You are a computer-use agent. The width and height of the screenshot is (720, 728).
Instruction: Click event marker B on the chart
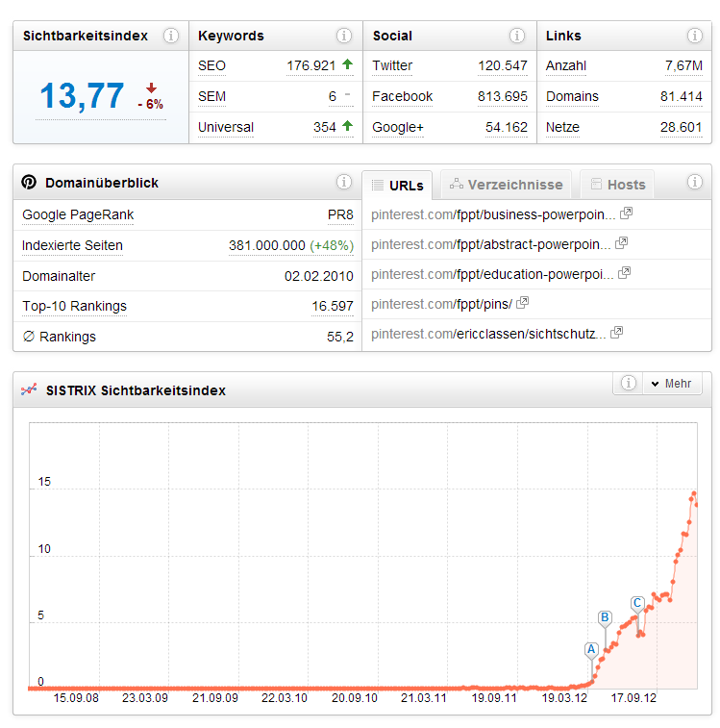pyautogui.click(x=605, y=617)
